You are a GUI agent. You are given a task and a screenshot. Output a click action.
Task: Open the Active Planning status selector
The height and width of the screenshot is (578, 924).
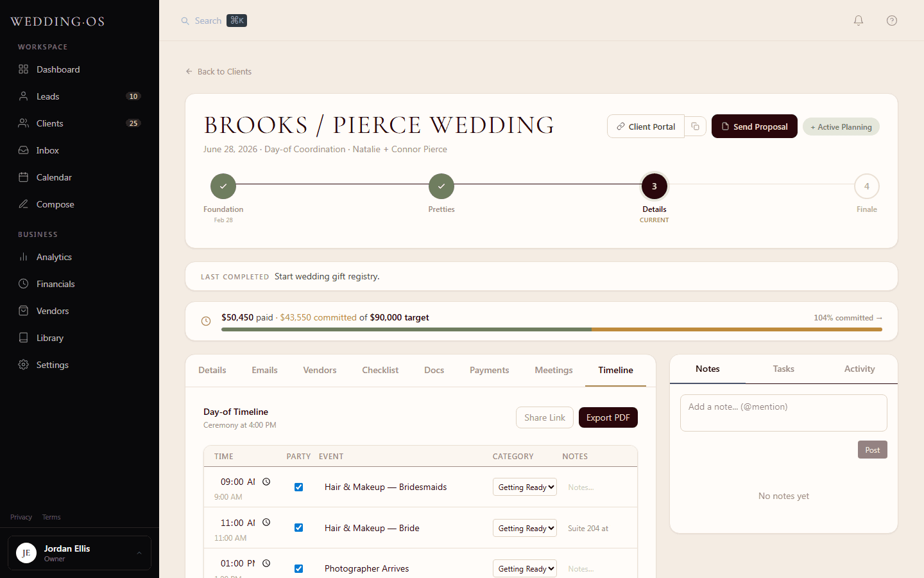(x=841, y=127)
